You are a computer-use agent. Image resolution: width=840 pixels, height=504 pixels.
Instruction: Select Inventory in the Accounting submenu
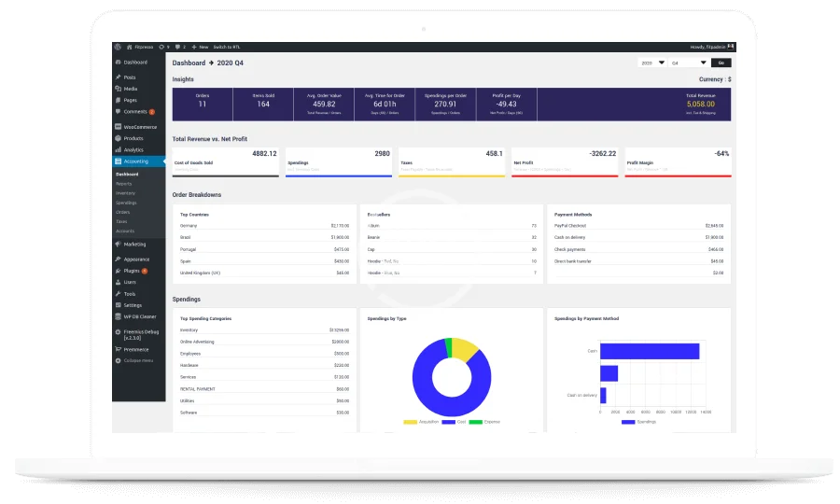125,193
